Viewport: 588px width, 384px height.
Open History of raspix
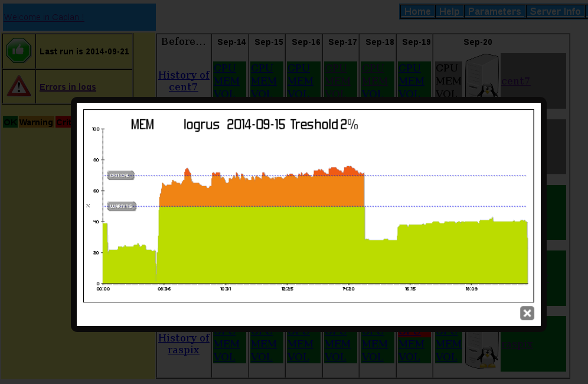click(x=184, y=344)
